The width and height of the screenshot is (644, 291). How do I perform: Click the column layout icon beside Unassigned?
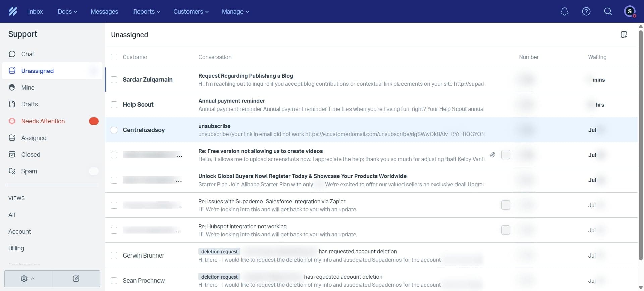[624, 34]
